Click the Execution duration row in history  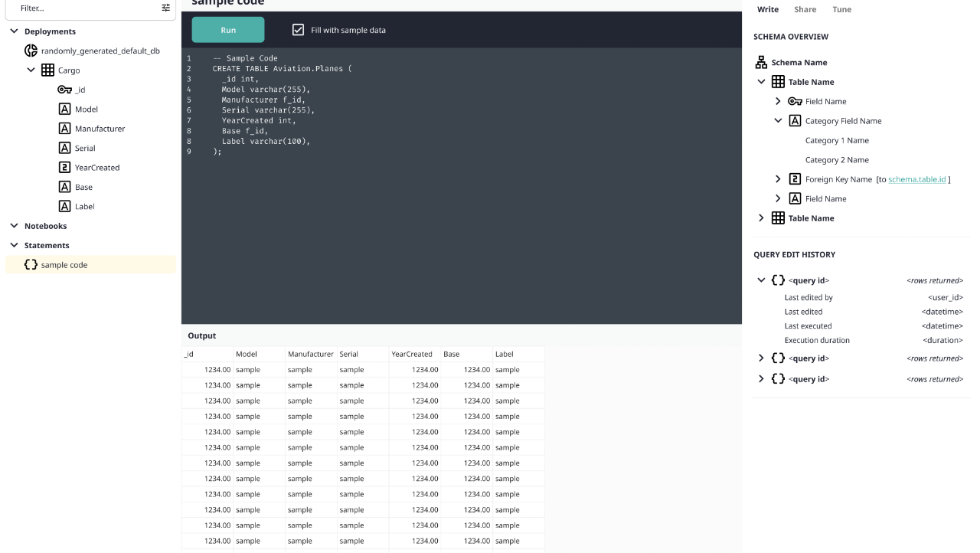(874, 340)
